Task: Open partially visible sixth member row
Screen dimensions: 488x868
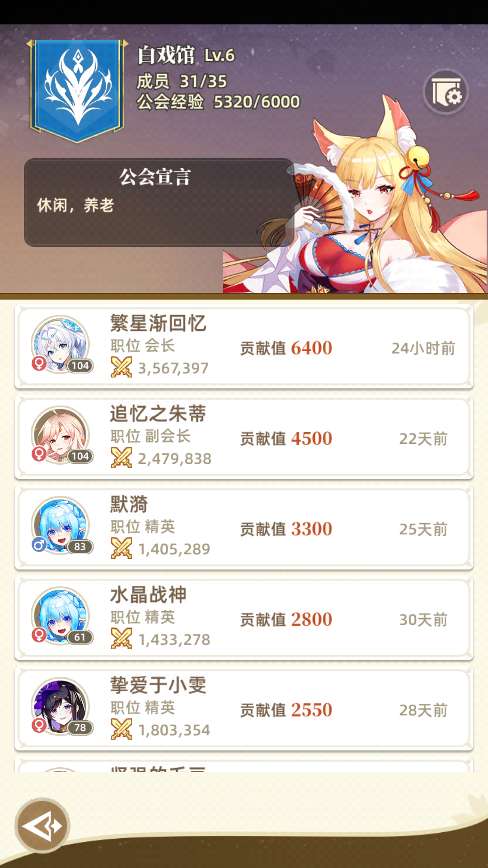Action: coord(244,764)
